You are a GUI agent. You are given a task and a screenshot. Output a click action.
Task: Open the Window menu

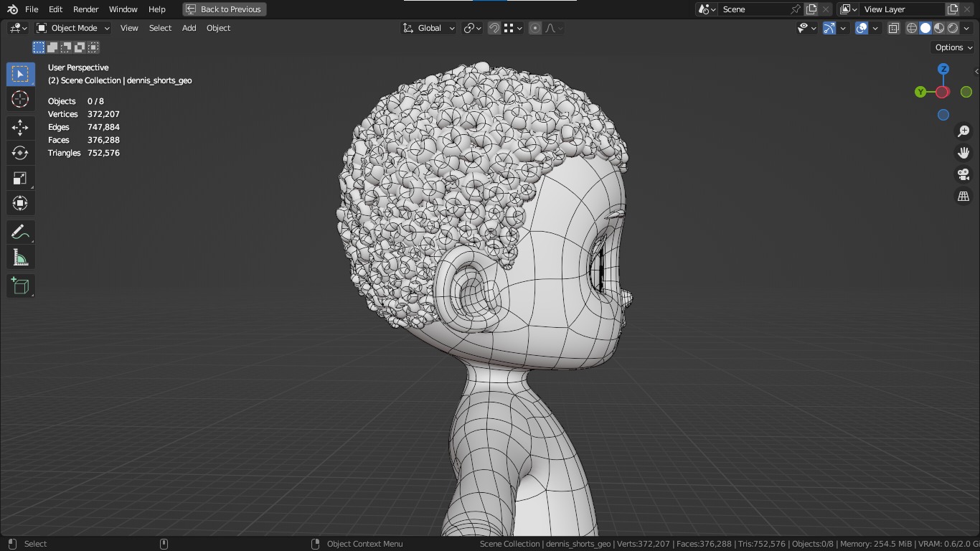click(123, 9)
